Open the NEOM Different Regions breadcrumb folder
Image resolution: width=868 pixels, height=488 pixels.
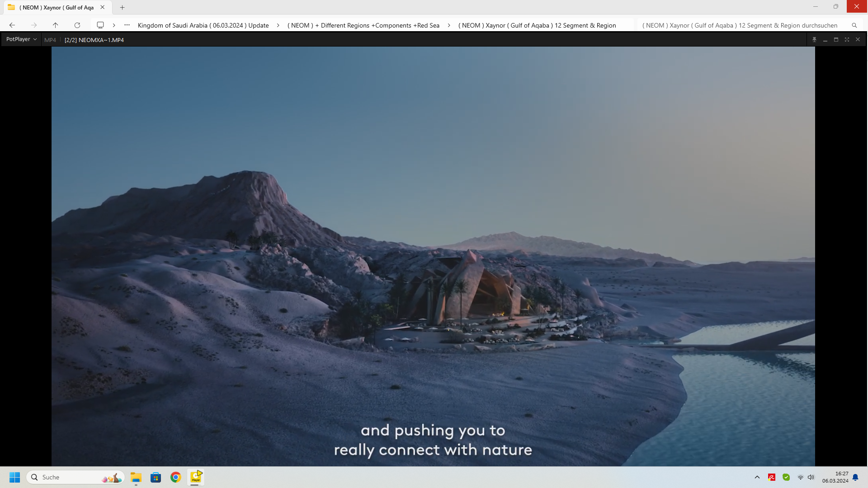click(x=363, y=25)
